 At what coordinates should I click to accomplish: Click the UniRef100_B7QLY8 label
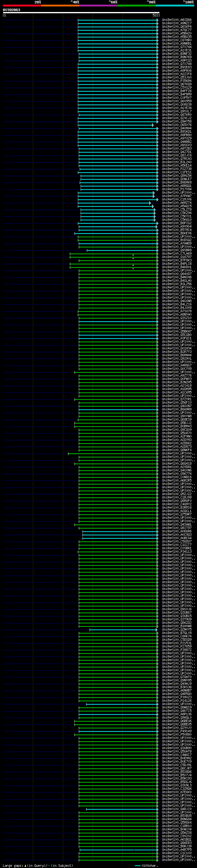tap(177, 633)
